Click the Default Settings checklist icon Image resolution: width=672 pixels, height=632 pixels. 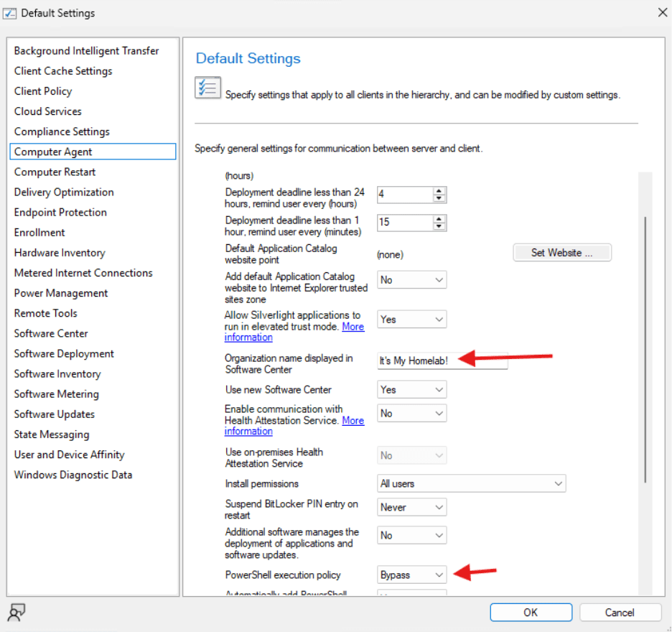point(207,89)
